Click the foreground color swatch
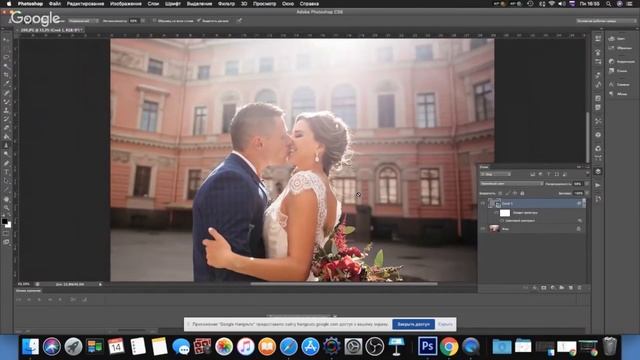 [x=4, y=221]
